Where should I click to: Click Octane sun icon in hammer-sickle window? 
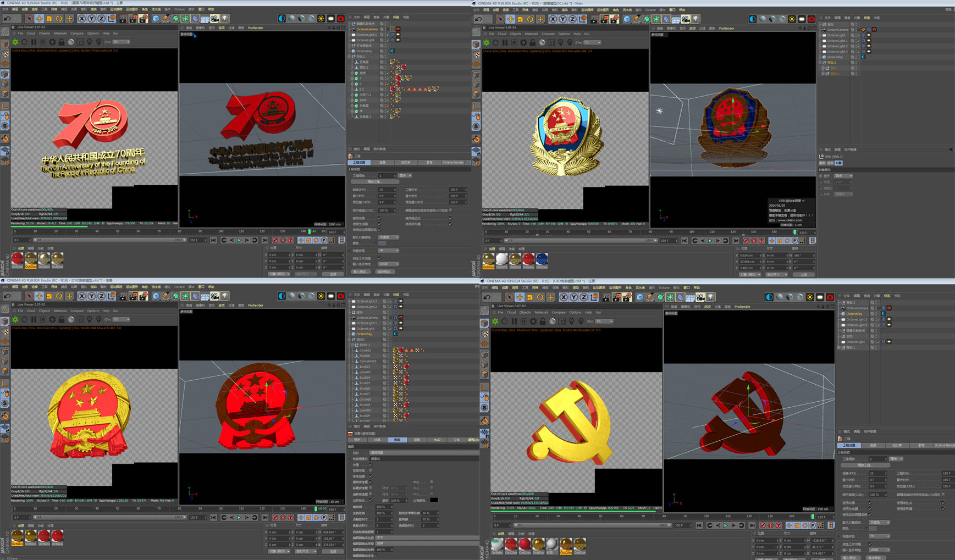[809, 297]
